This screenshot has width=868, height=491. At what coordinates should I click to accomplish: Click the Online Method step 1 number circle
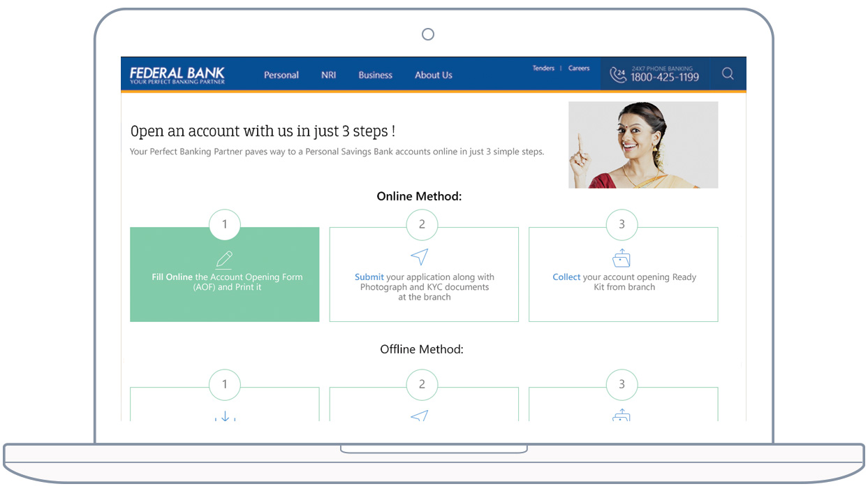point(224,225)
